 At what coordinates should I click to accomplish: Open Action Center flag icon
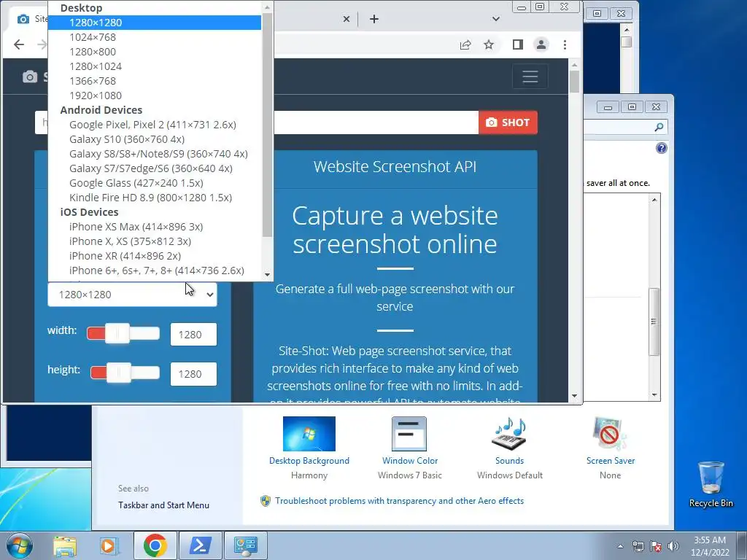[656, 546]
